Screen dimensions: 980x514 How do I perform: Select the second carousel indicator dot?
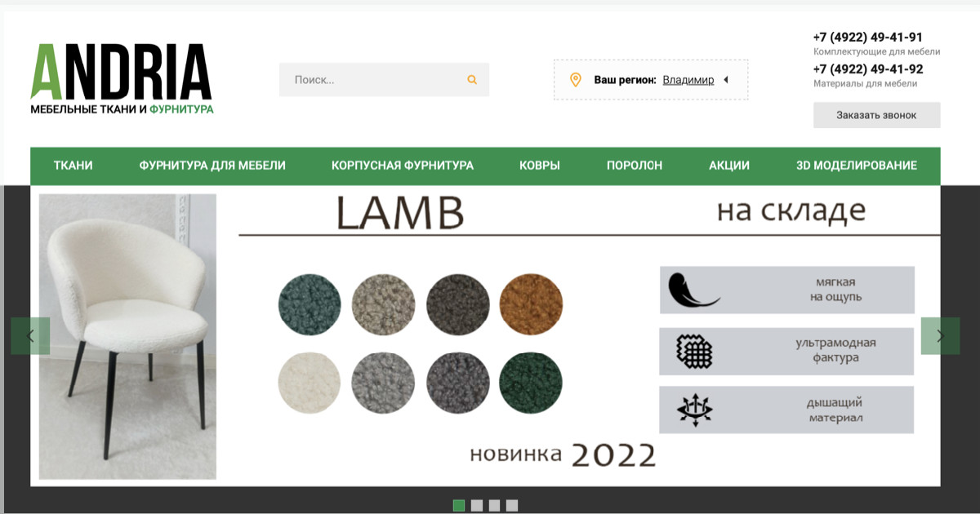[x=477, y=505]
